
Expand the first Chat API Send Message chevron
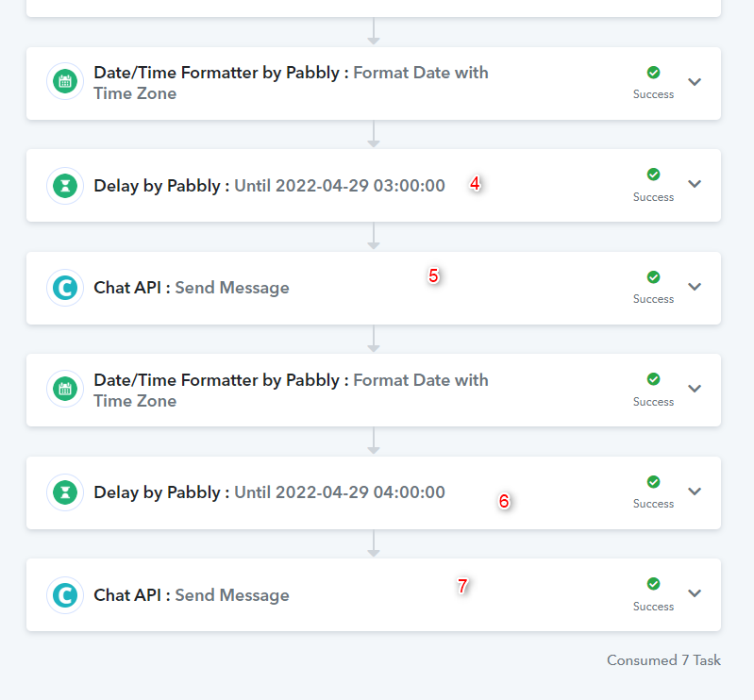pos(695,287)
